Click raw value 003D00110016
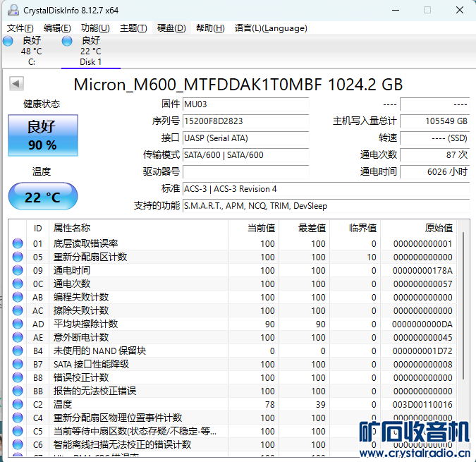Image resolution: width=476 pixels, height=462 pixels. click(422, 405)
